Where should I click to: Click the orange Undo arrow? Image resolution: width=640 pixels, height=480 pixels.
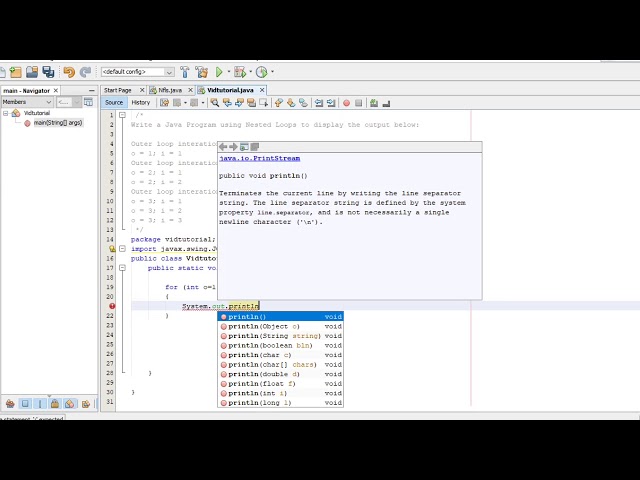tap(69, 72)
